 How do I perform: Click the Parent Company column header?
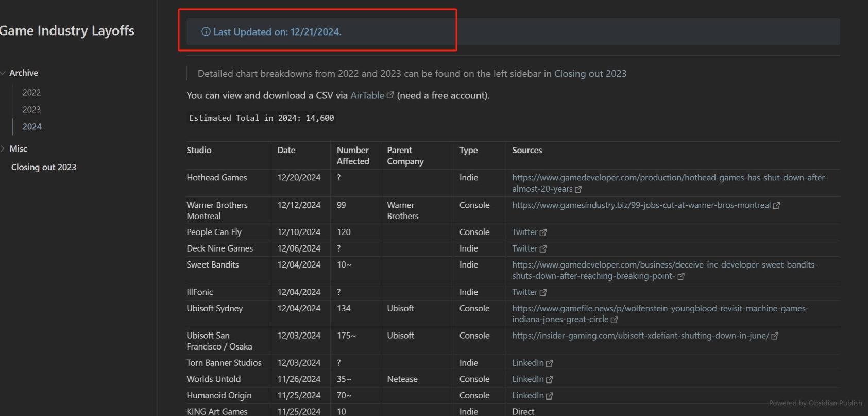click(x=405, y=156)
